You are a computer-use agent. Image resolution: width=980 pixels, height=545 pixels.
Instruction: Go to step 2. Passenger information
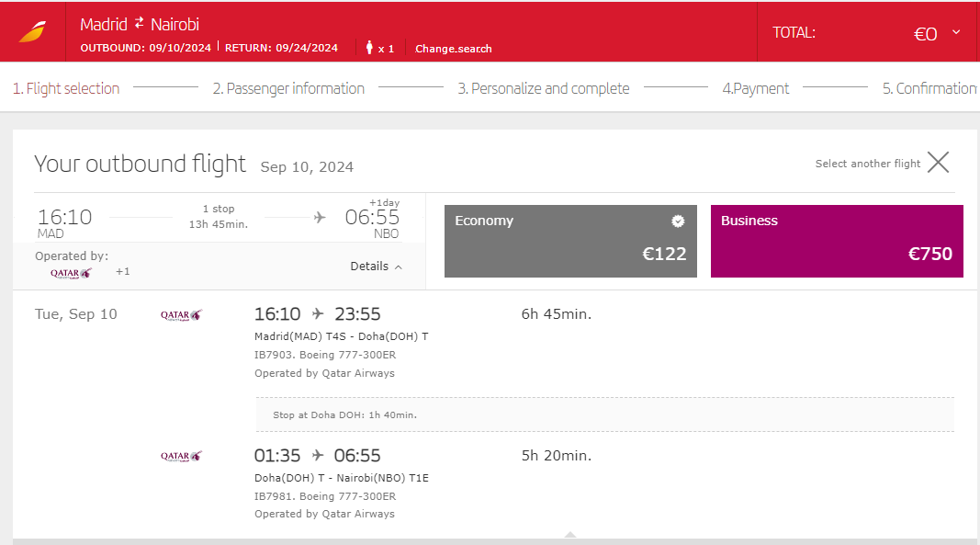[288, 89]
